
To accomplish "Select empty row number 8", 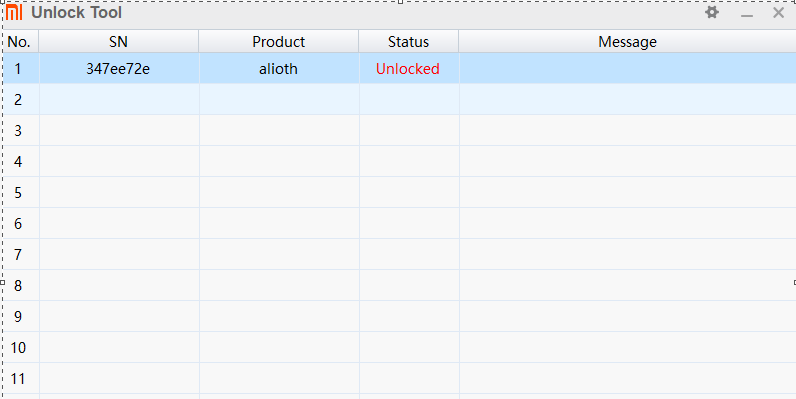I will [400, 285].
